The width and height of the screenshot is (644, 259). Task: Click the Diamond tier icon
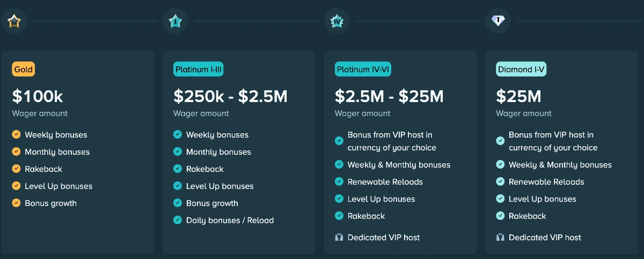click(x=497, y=21)
